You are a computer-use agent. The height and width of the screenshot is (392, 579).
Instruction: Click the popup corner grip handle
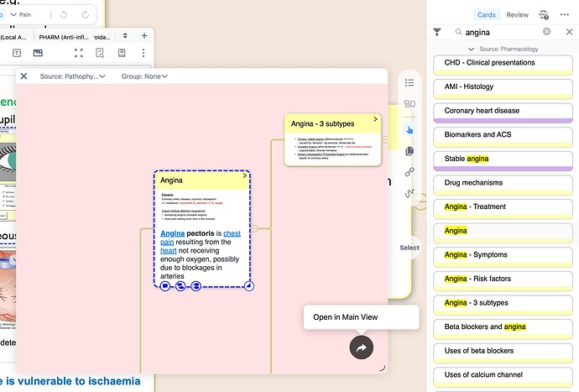pyautogui.click(x=382, y=368)
